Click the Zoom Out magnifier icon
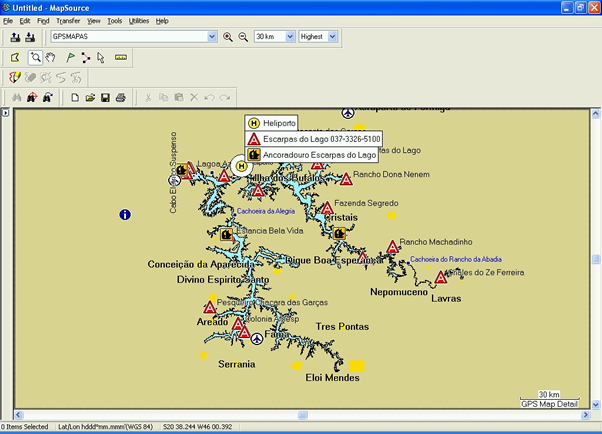Image resolution: width=602 pixels, height=434 pixels. pyautogui.click(x=242, y=37)
